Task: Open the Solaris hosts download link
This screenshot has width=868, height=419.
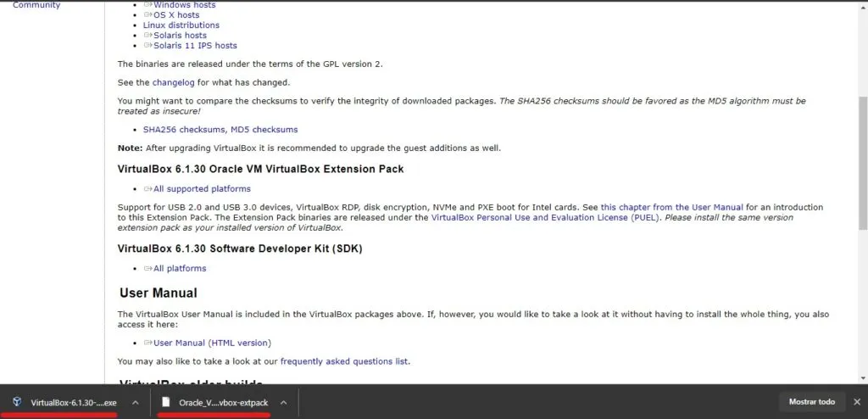Action: [180, 35]
